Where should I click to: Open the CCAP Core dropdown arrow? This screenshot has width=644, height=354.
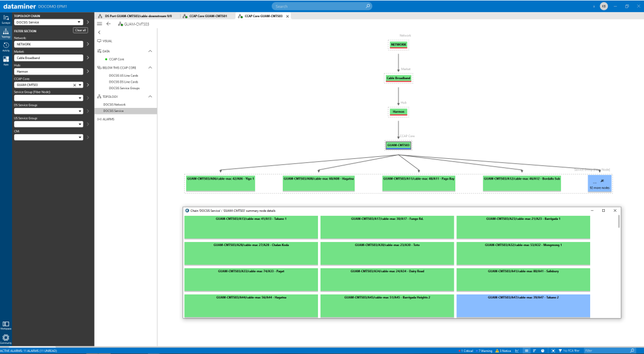(80, 85)
